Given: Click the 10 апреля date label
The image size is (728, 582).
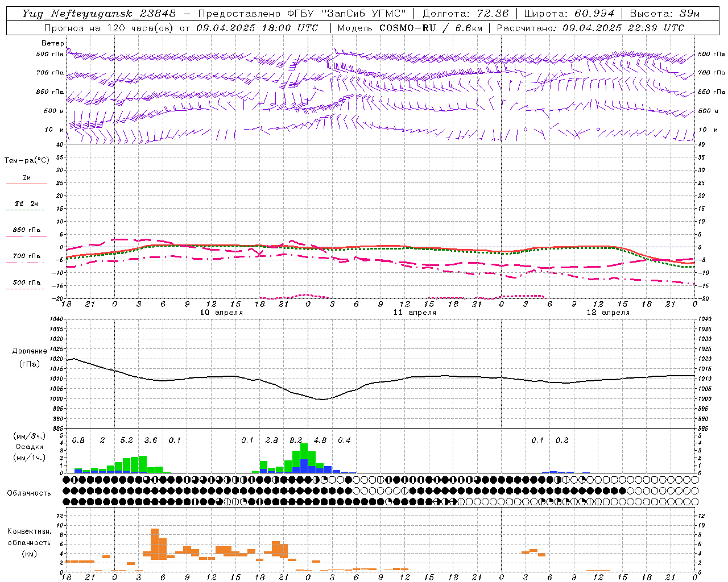Looking at the screenshot, I should tap(221, 313).
